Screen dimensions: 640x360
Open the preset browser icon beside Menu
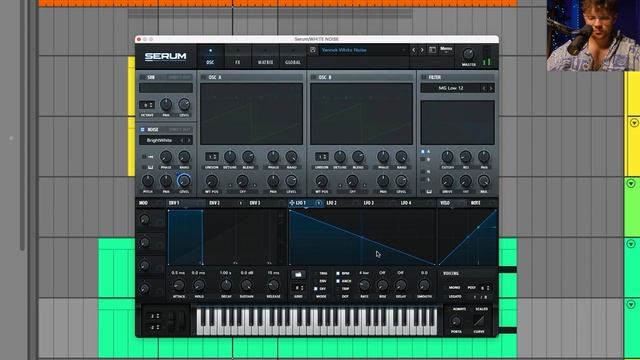pos(432,50)
